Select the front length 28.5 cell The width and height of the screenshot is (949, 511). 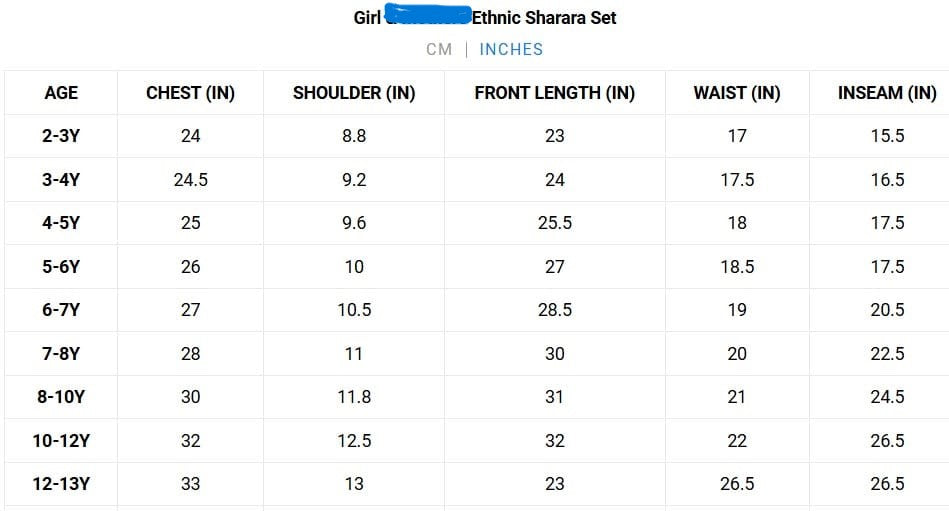pyautogui.click(x=554, y=310)
